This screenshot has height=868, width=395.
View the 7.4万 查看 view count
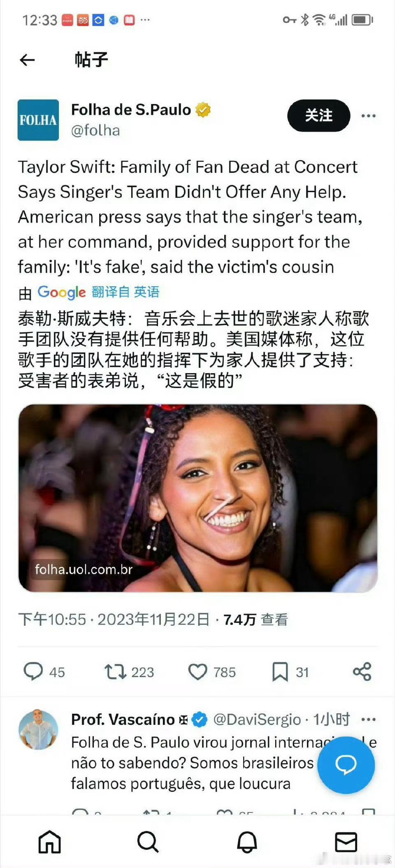pyautogui.click(x=256, y=620)
